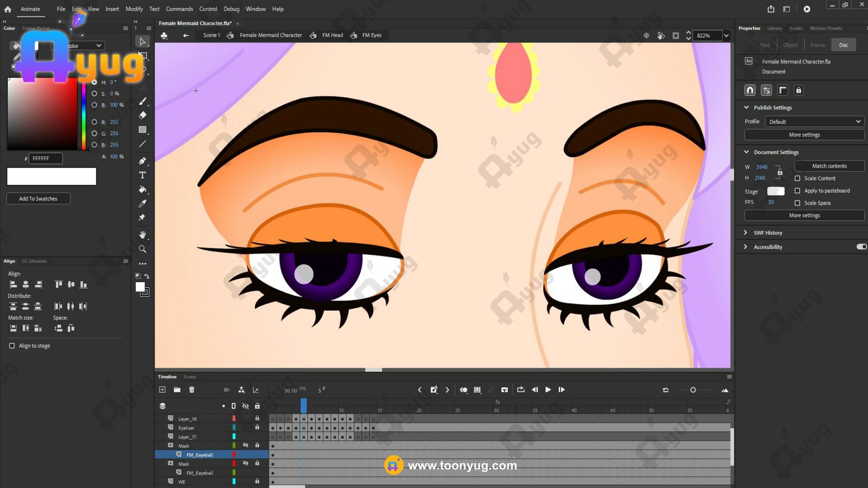Switch to the Library panel tab
This screenshot has width=868, height=488.
coord(774,28)
